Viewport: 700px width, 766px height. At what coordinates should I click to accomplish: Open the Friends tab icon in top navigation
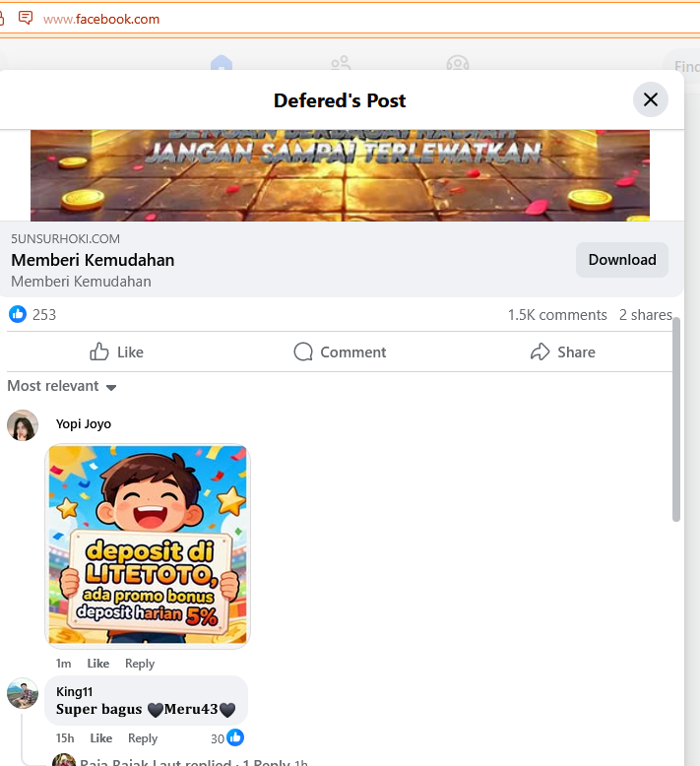[341, 64]
